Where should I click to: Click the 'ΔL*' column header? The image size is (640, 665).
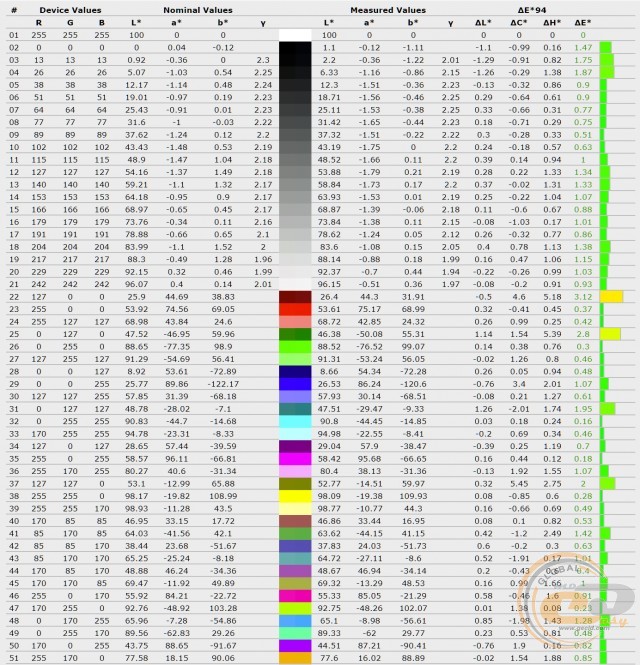(x=483, y=22)
